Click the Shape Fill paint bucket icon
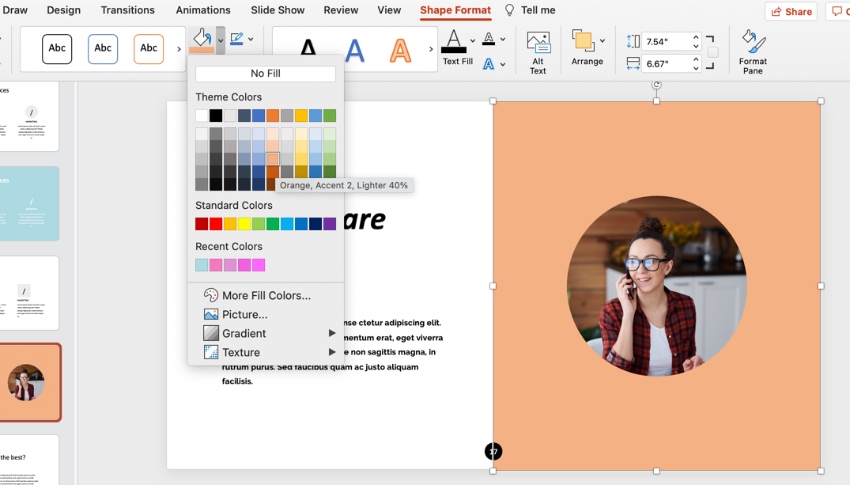 202,40
